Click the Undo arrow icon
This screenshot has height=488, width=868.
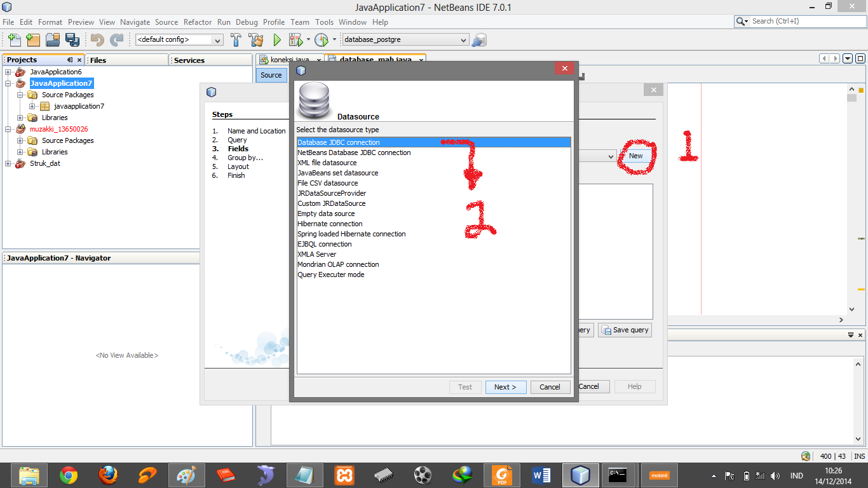pos(97,39)
